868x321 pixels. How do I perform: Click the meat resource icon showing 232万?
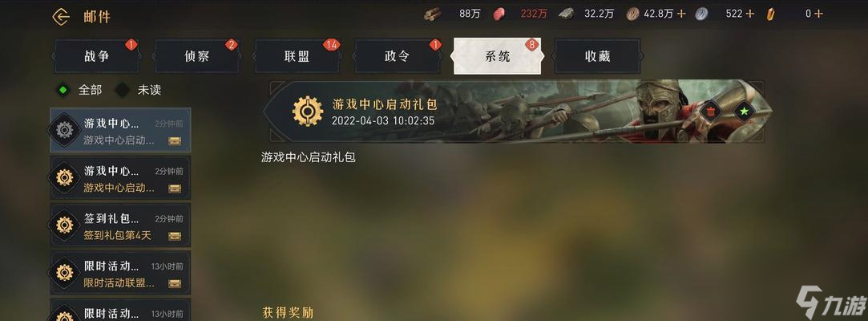499,14
